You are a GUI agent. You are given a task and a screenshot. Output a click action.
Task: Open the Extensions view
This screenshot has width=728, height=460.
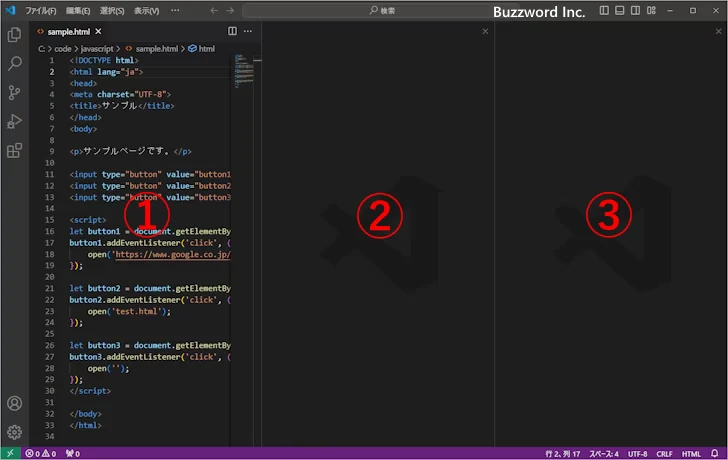tap(14, 151)
